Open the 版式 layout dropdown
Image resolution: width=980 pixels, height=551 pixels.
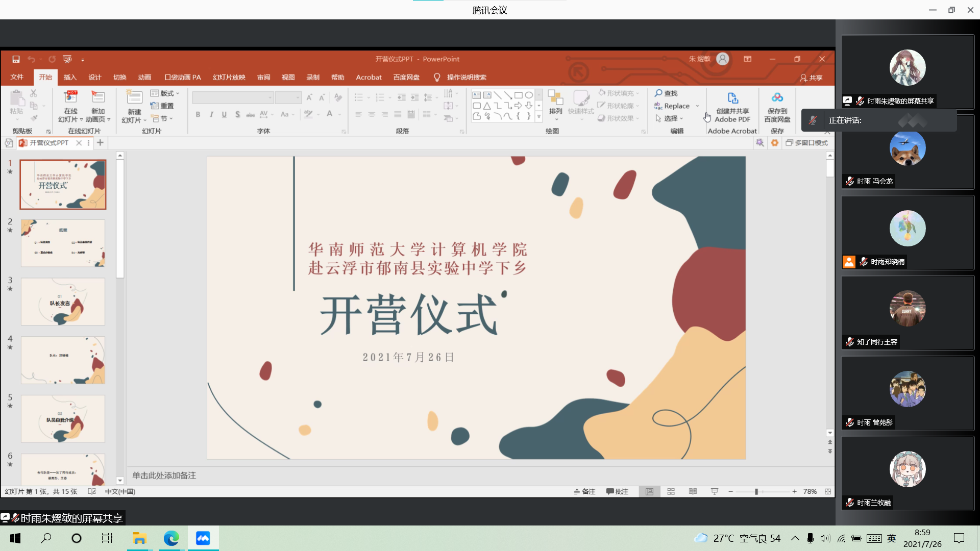165,93
